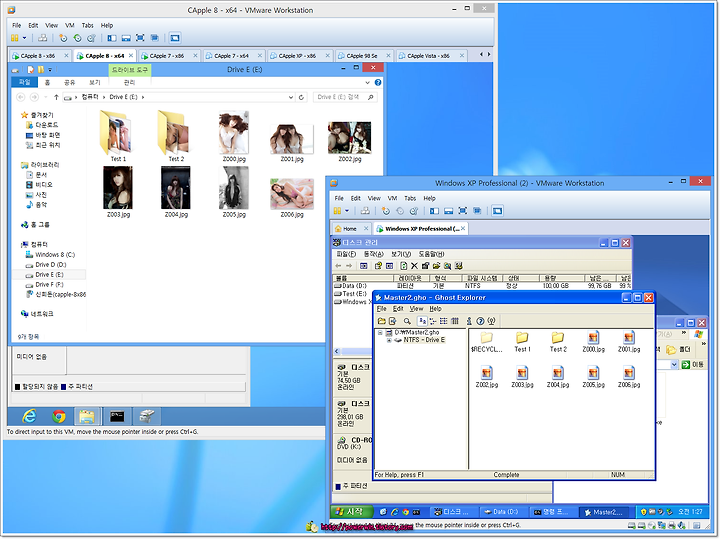720x539 pixels.
Task: Revert to snapshot in CApple 8 toolbar
Action: pyautogui.click(x=77, y=38)
